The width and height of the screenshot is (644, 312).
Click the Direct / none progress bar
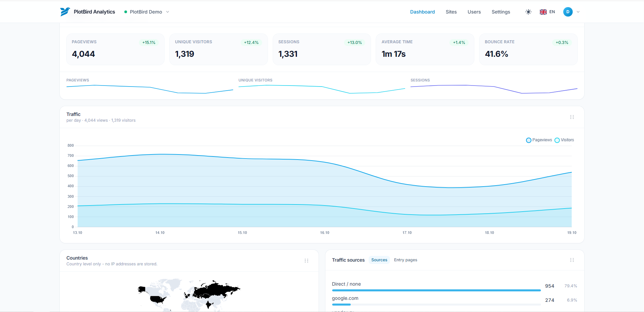click(x=436, y=290)
